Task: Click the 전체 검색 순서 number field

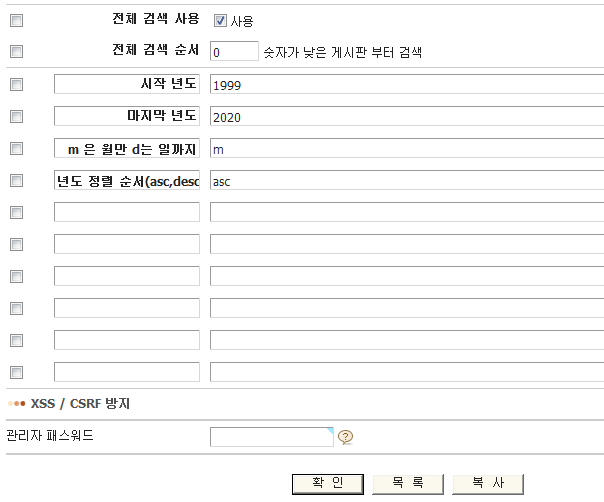Action: pyautogui.click(x=234, y=51)
